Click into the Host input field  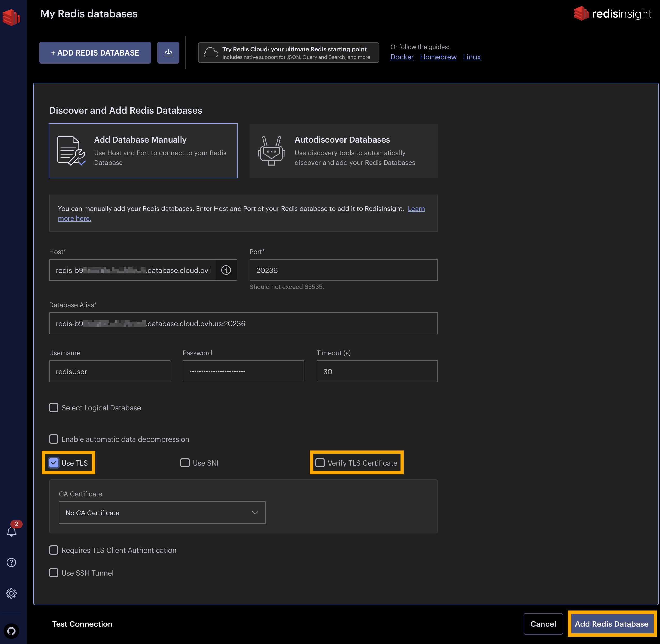pyautogui.click(x=132, y=270)
